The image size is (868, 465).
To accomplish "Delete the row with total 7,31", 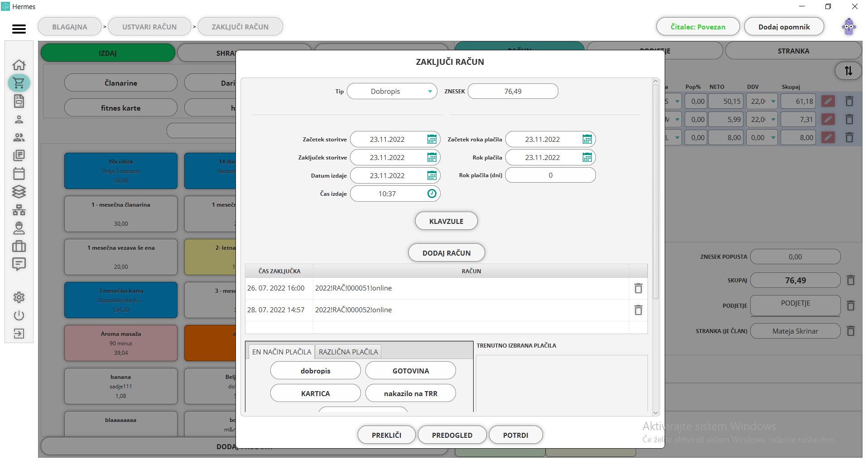I will coord(849,119).
